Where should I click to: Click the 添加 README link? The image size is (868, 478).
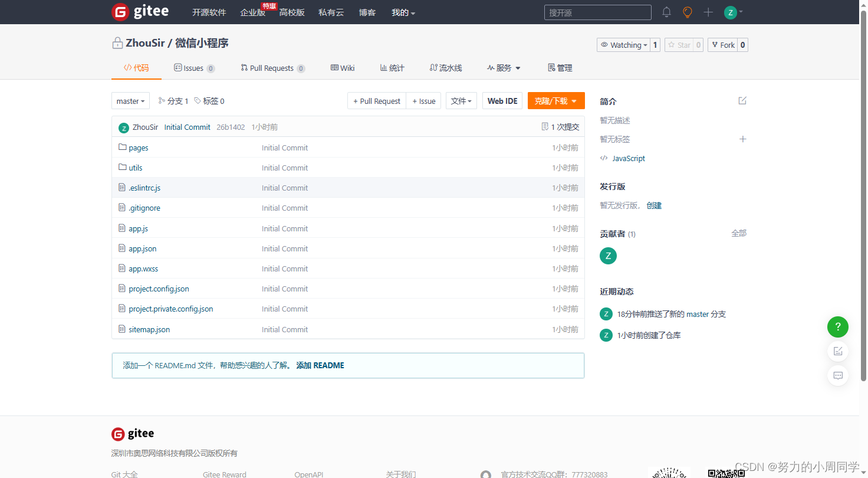pos(320,365)
